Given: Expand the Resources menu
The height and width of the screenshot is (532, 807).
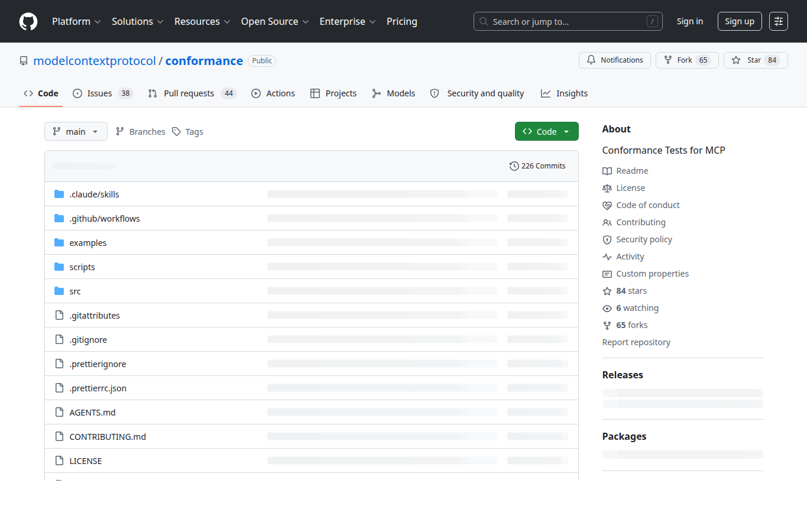Looking at the screenshot, I should (x=202, y=21).
